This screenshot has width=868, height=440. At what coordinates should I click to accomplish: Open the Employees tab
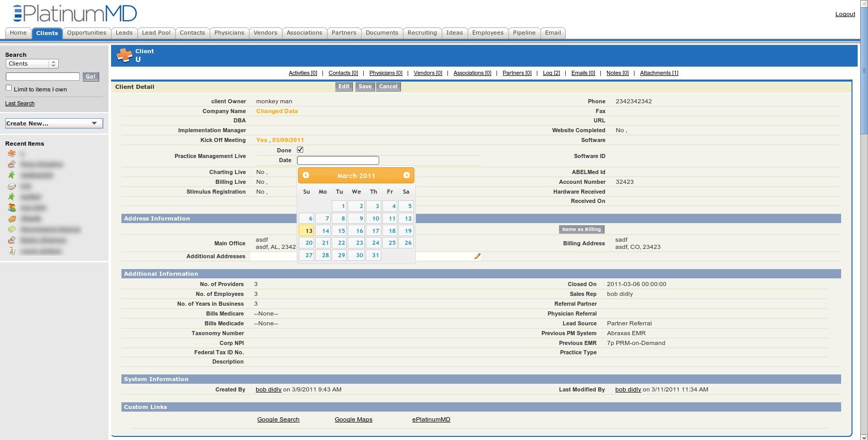pyautogui.click(x=488, y=33)
